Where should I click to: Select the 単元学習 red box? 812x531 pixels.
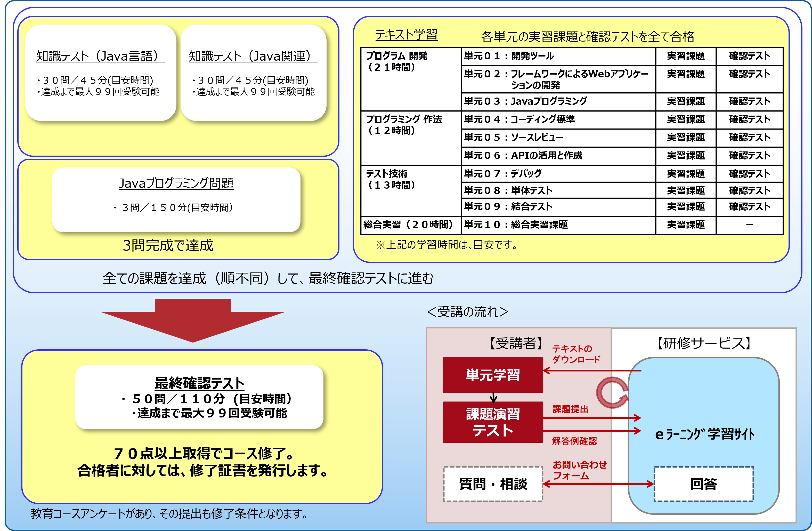click(x=493, y=375)
